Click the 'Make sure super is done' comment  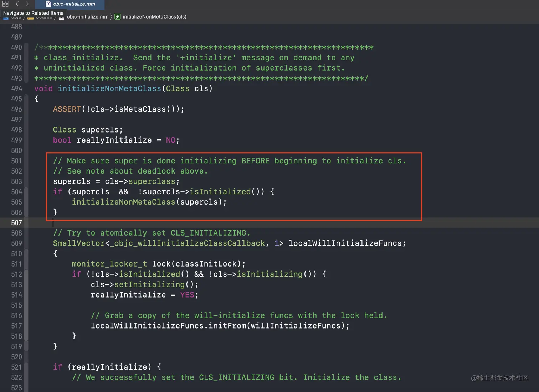pyautogui.click(x=230, y=161)
